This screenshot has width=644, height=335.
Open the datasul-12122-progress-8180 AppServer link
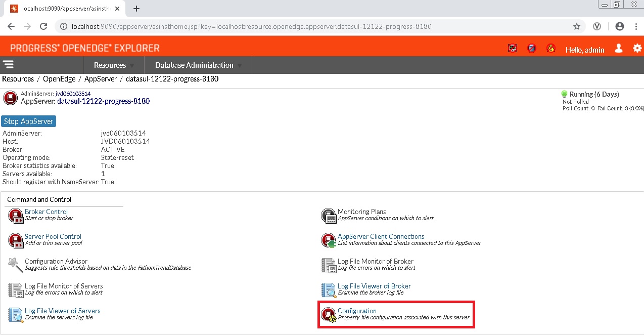click(x=103, y=101)
